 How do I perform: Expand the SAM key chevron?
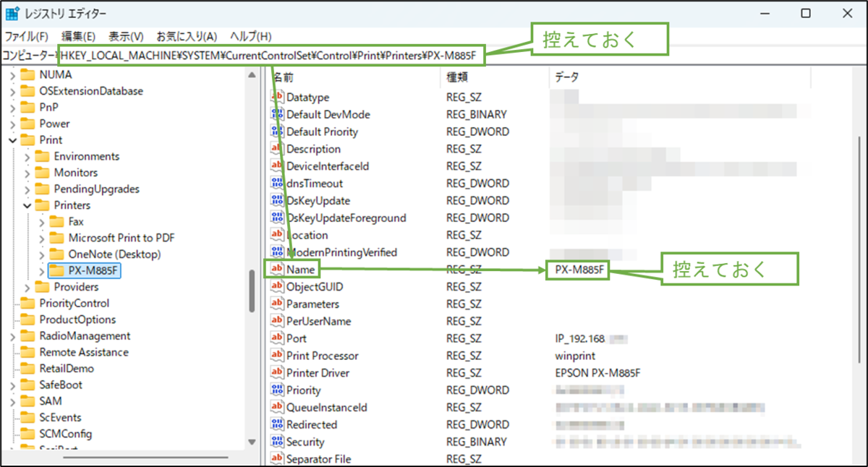tap(12, 401)
